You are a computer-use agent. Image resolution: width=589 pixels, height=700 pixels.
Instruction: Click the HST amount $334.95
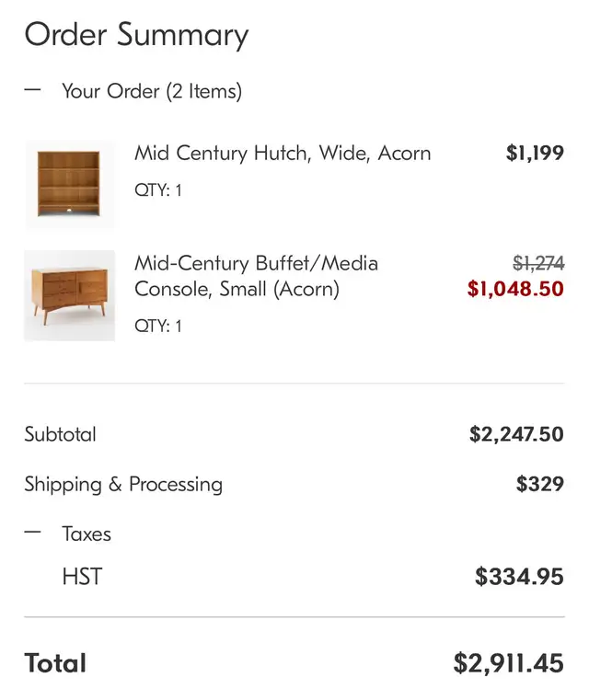point(519,577)
